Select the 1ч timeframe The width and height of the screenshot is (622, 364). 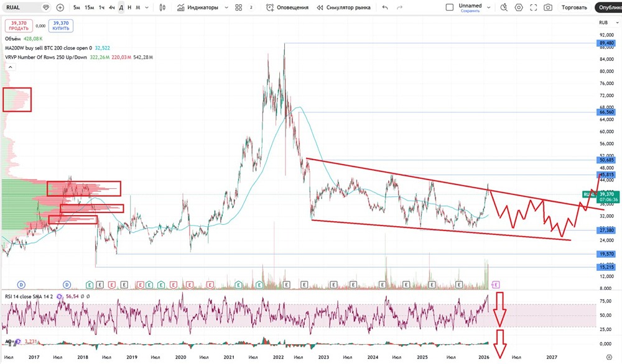[x=101, y=7]
